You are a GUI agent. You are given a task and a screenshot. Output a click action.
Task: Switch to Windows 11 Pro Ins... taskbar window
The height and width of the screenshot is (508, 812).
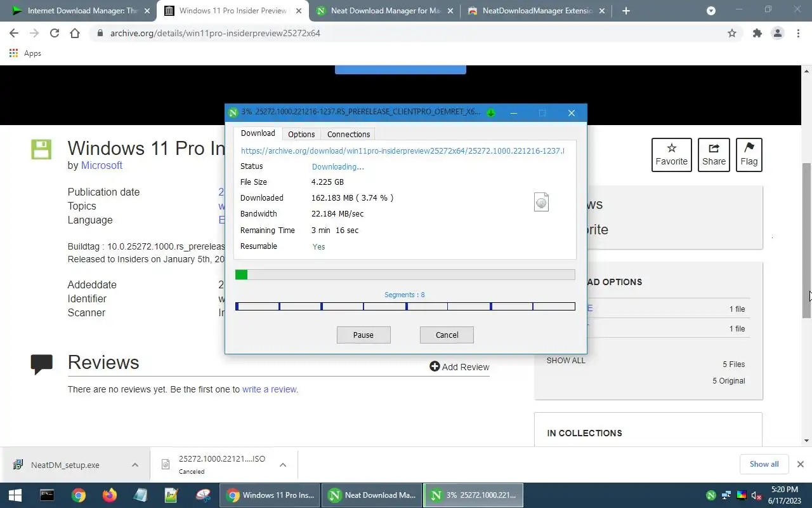pyautogui.click(x=270, y=495)
